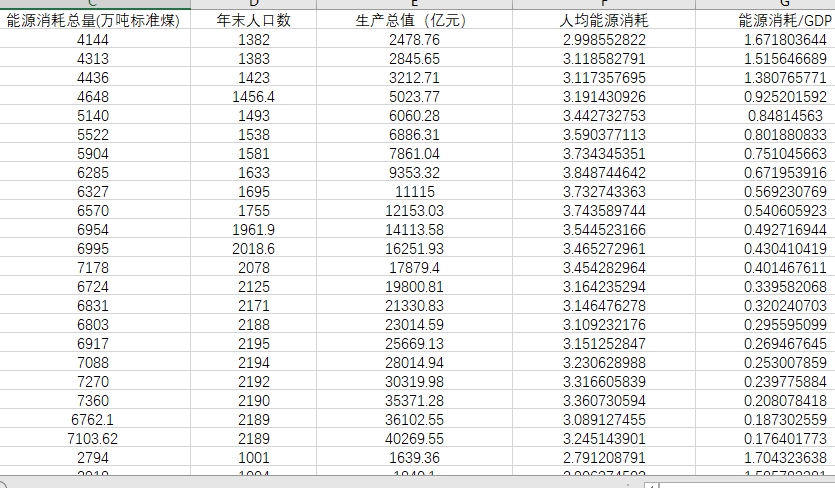Viewport: 835px width, 488px height.
Task: Select the GDP value 17879.4
Action: tap(414, 267)
